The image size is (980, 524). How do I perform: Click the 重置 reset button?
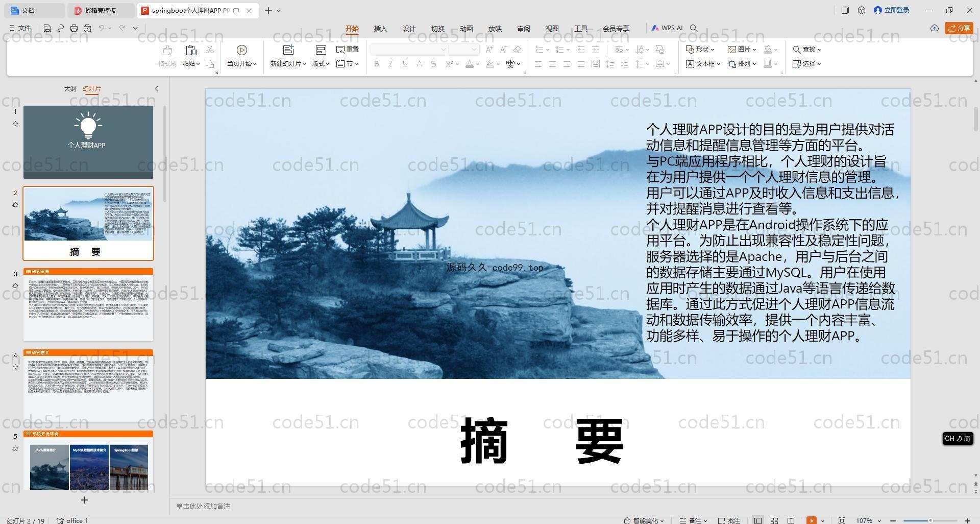pos(348,50)
